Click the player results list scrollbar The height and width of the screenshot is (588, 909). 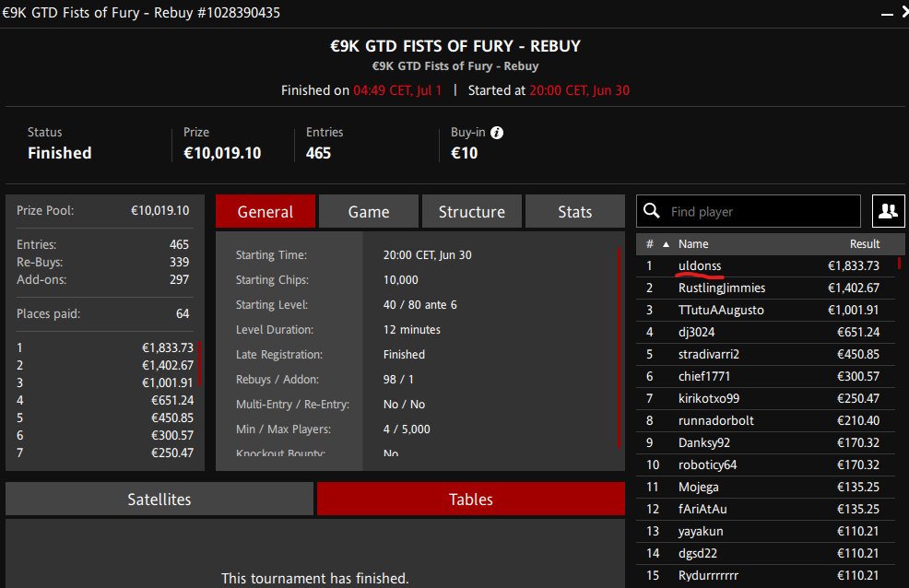click(899, 263)
